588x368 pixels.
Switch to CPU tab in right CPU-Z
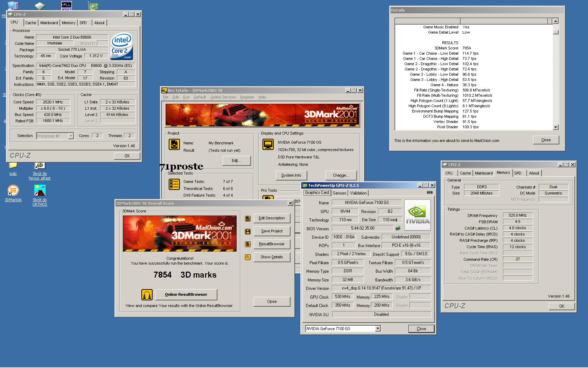pos(449,173)
